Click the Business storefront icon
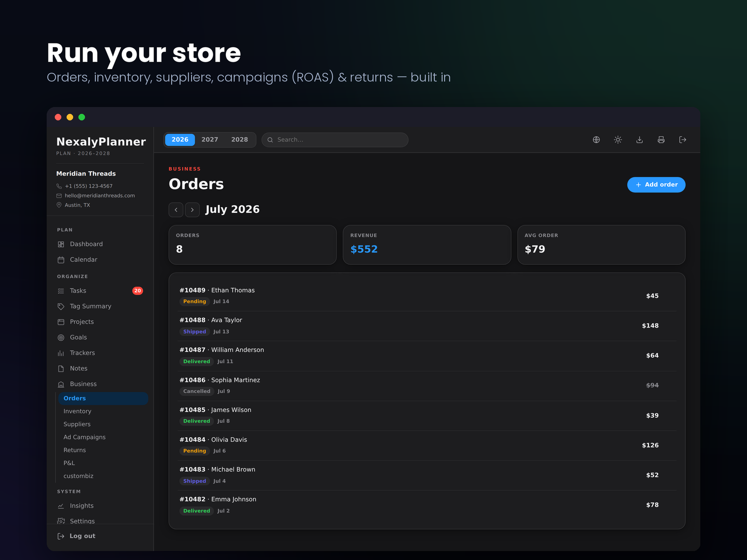747x560 pixels. 61,384
